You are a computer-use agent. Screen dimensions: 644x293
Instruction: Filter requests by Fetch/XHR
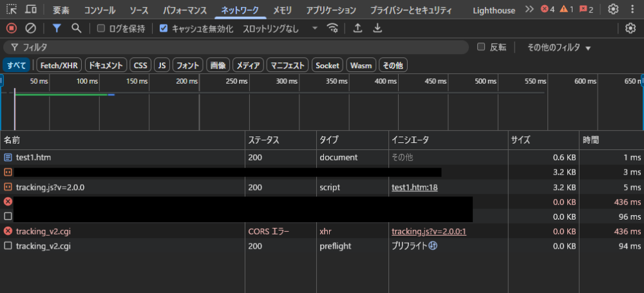(x=58, y=65)
